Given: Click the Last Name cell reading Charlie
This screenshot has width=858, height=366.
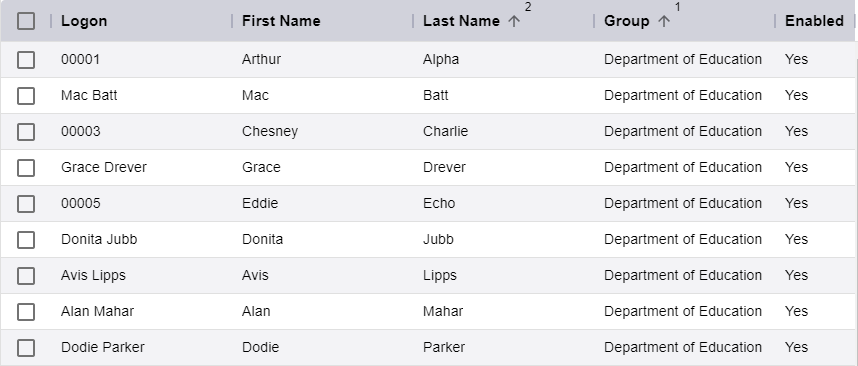Looking at the screenshot, I should [445, 131].
